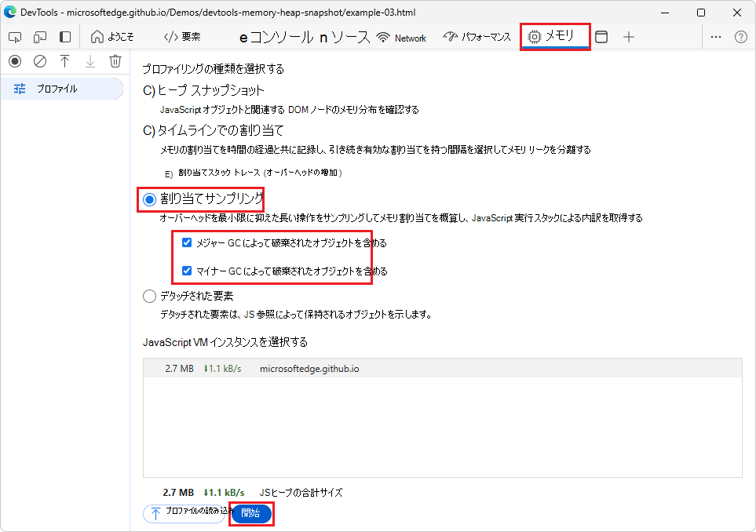Select the inspect element tool icon

pyautogui.click(x=14, y=36)
